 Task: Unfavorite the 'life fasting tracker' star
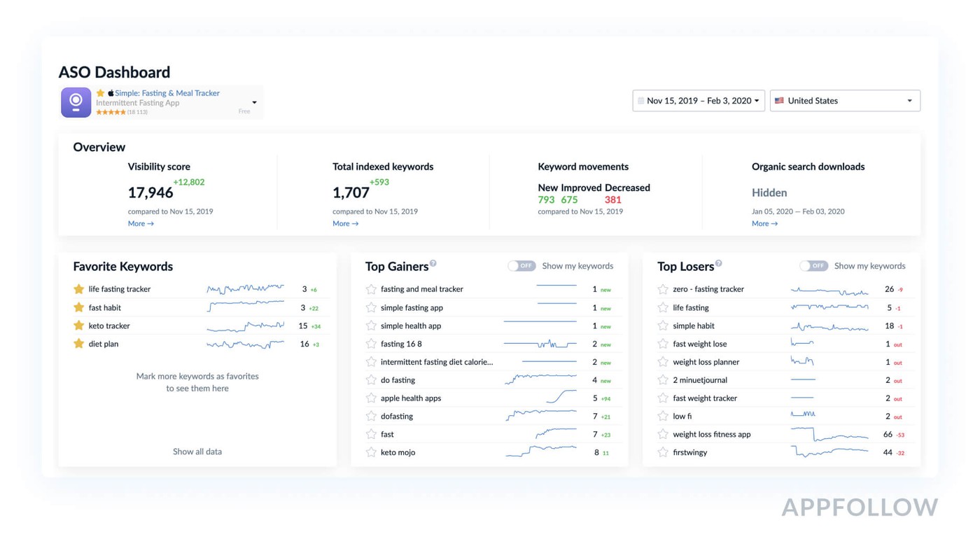click(78, 289)
